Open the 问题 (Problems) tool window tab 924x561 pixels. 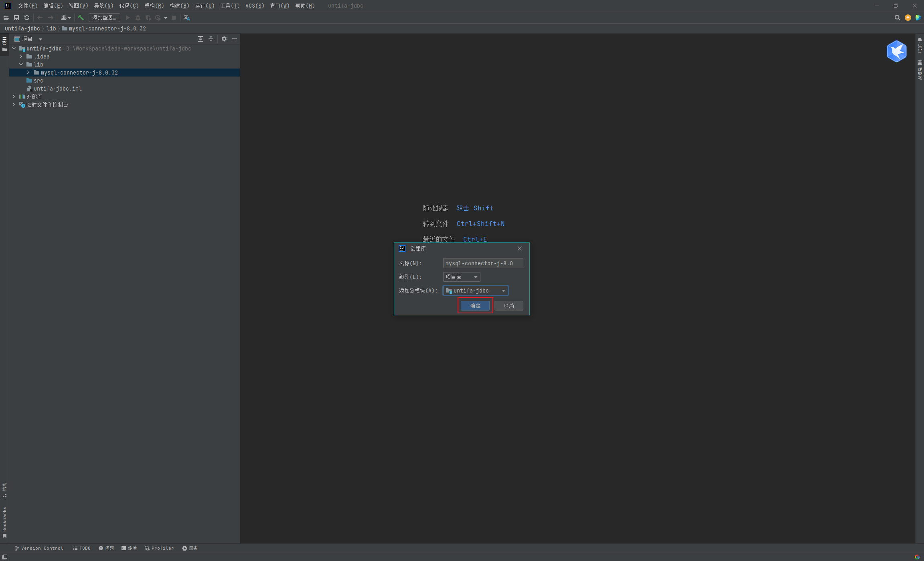click(x=106, y=548)
